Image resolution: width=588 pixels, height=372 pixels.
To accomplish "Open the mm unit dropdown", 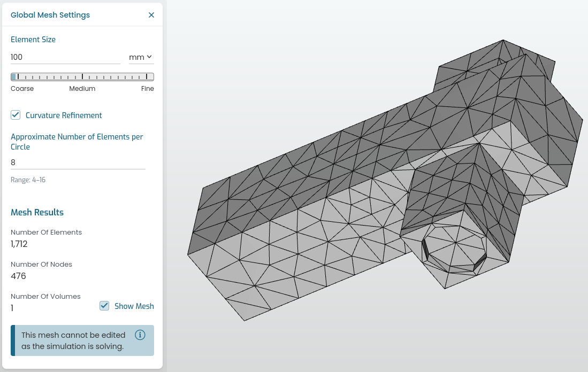I will [141, 57].
